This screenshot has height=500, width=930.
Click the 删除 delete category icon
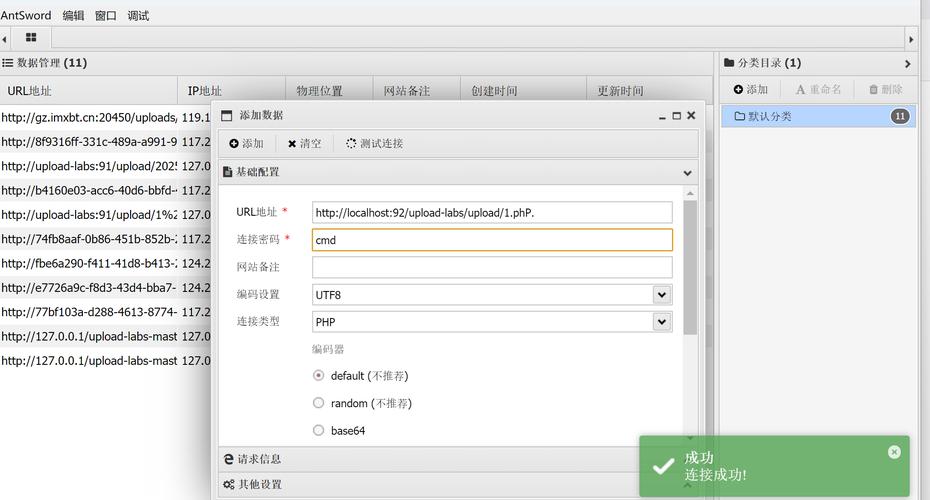tap(873, 90)
